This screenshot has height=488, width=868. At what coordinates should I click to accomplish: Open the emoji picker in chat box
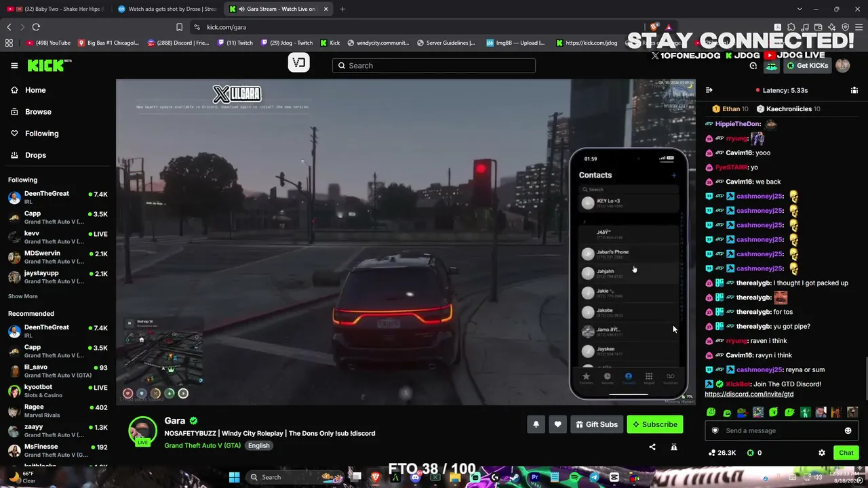point(848,430)
